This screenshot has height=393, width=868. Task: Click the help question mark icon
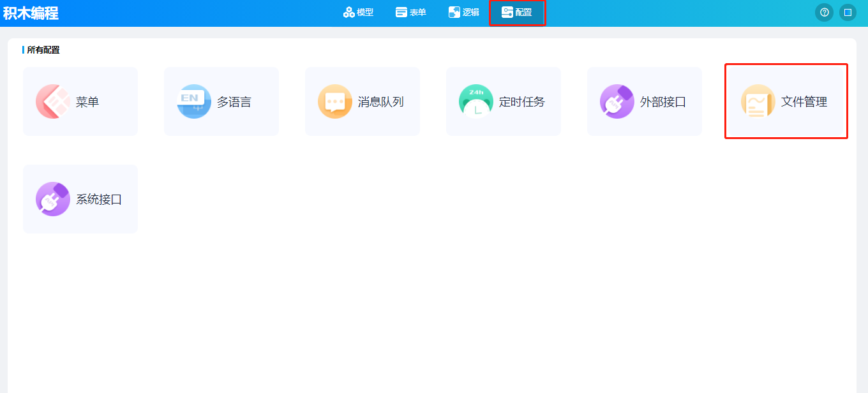[x=824, y=12]
